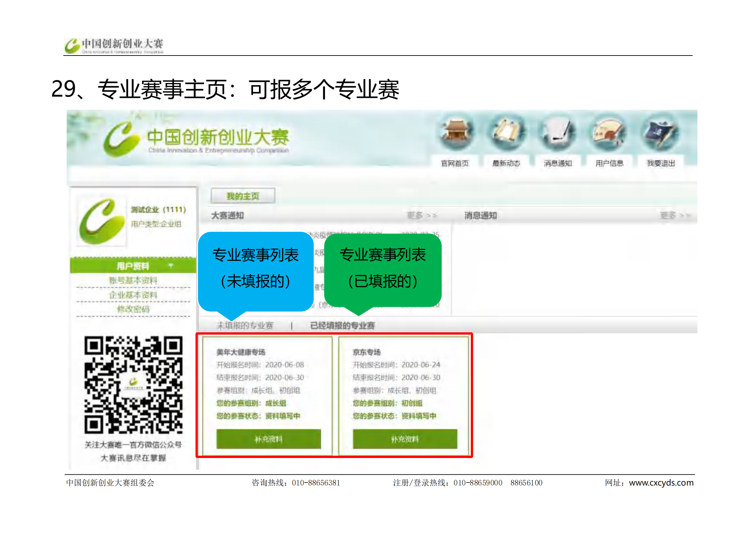The width and height of the screenshot is (756, 534).
Task: Click the 最新动态 navigation label
Action: click(506, 164)
